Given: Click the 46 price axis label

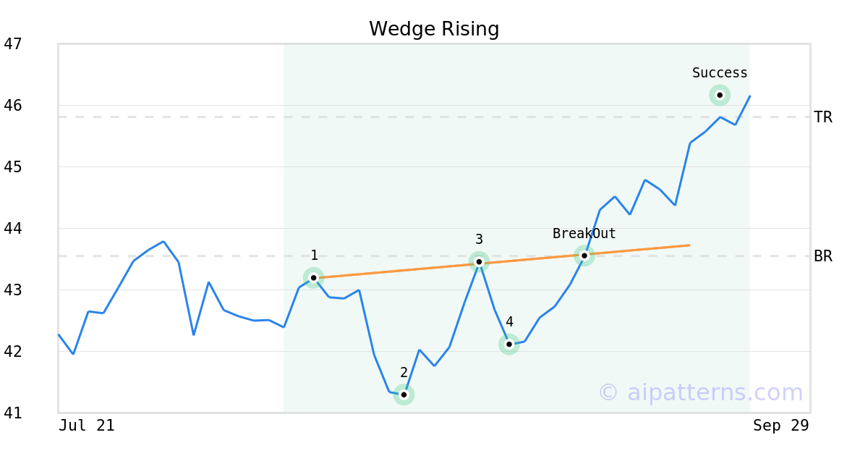Looking at the screenshot, I should click(x=13, y=106).
